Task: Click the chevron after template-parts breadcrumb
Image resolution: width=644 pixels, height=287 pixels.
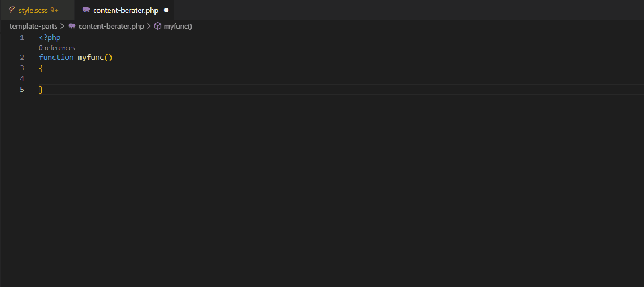Action: [x=62, y=26]
